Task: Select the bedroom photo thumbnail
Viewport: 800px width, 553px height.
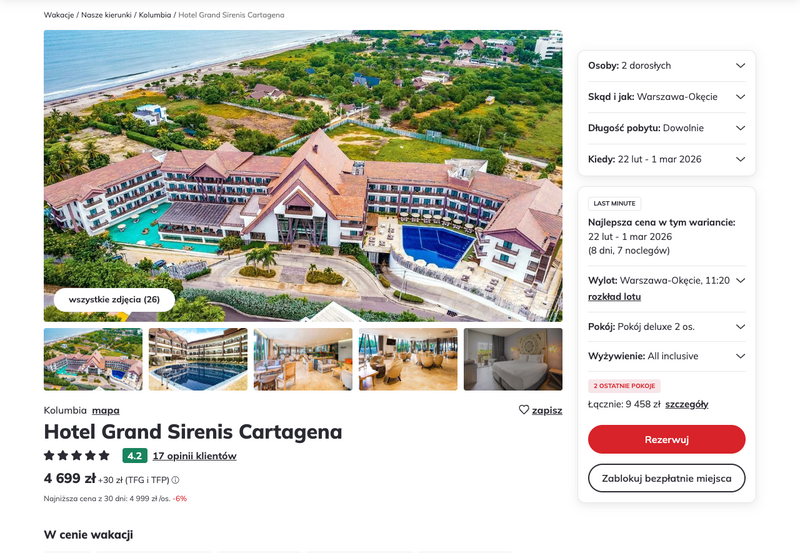Action: pyautogui.click(x=513, y=359)
